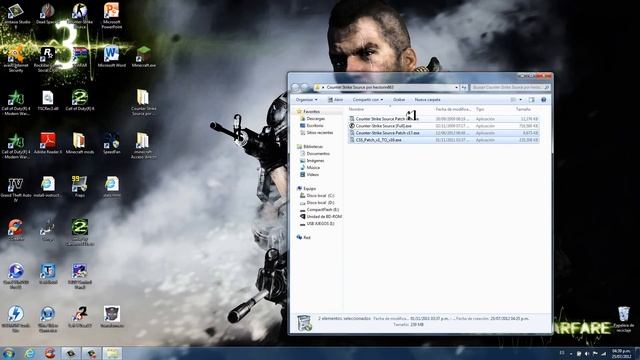Open Rockstar Games Social Club shortcut
The width and height of the screenshot is (640, 360).
pyautogui.click(x=47, y=60)
